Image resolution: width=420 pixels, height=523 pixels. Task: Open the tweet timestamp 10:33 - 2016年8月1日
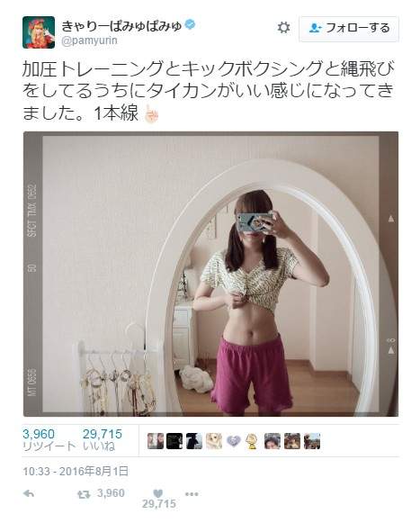click(x=76, y=472)
